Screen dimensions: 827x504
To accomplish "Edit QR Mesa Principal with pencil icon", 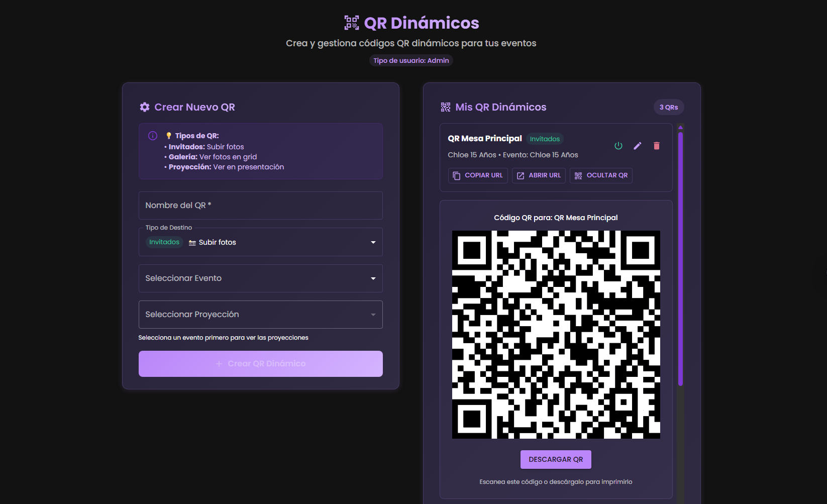I will [x=638, y=146].
